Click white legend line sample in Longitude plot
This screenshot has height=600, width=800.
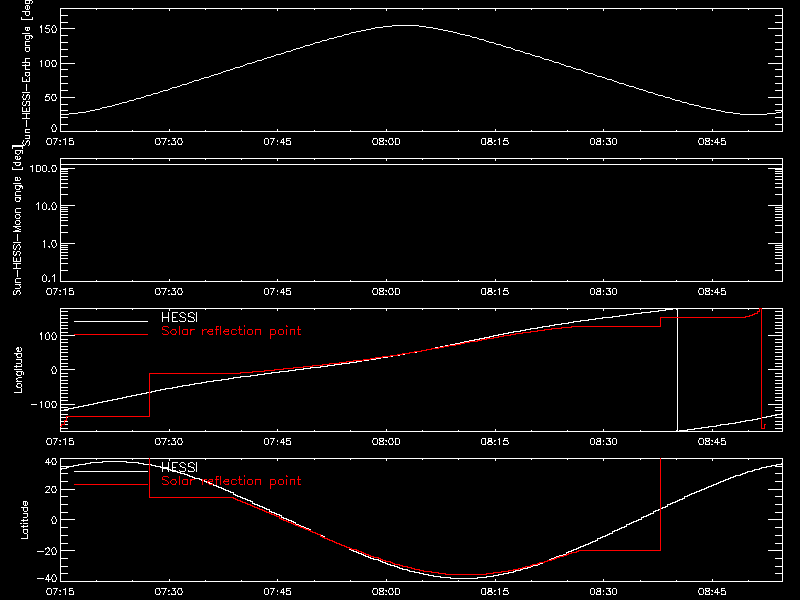pos(111,321)
